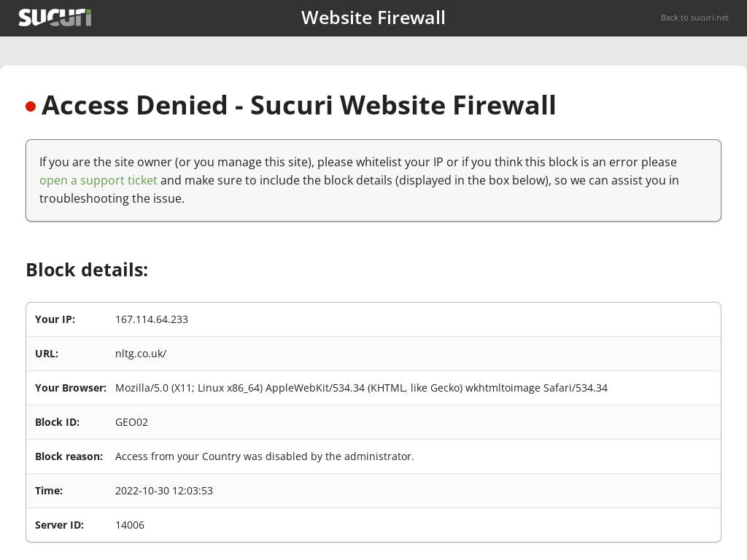747x560 pixels.
Task: Select the Block ID value GEO02
Action: [131, 422]
